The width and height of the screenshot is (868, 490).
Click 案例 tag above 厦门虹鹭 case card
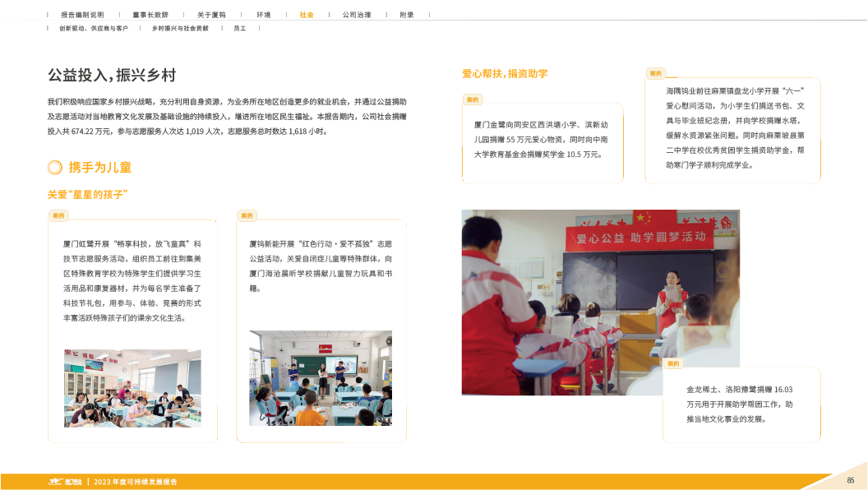point(59,215)
